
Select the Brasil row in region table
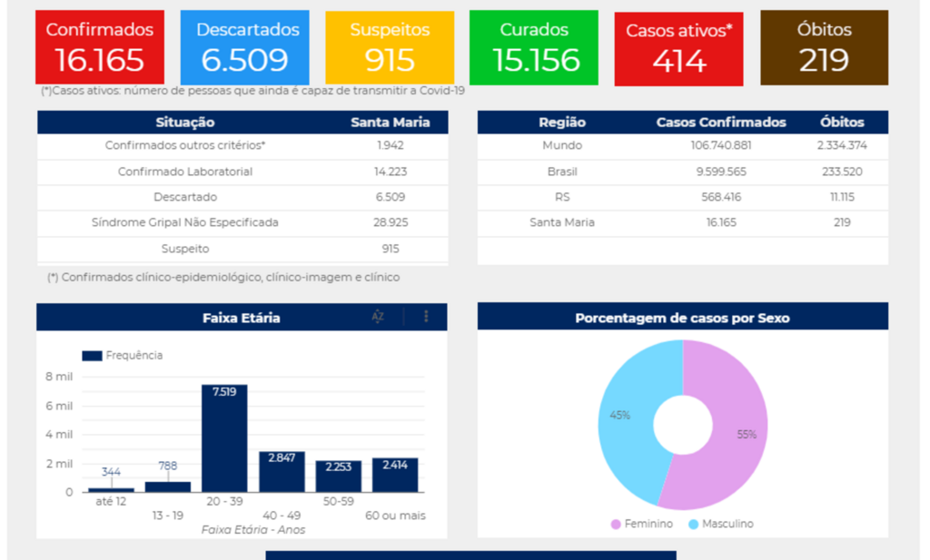pos(682,172)
